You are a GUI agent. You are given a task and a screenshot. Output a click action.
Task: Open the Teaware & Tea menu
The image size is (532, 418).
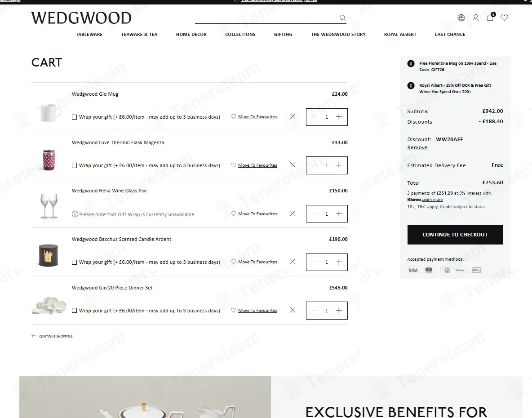(x=139, y=34)
